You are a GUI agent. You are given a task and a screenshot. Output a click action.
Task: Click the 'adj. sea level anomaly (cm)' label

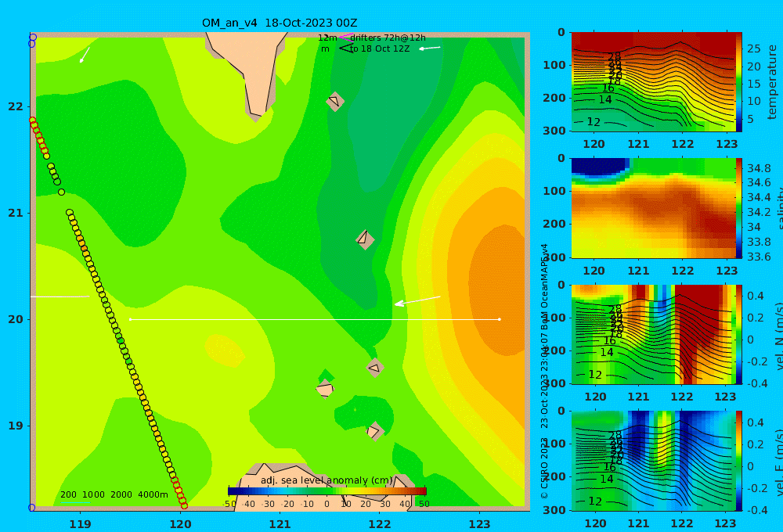(327, 480)
